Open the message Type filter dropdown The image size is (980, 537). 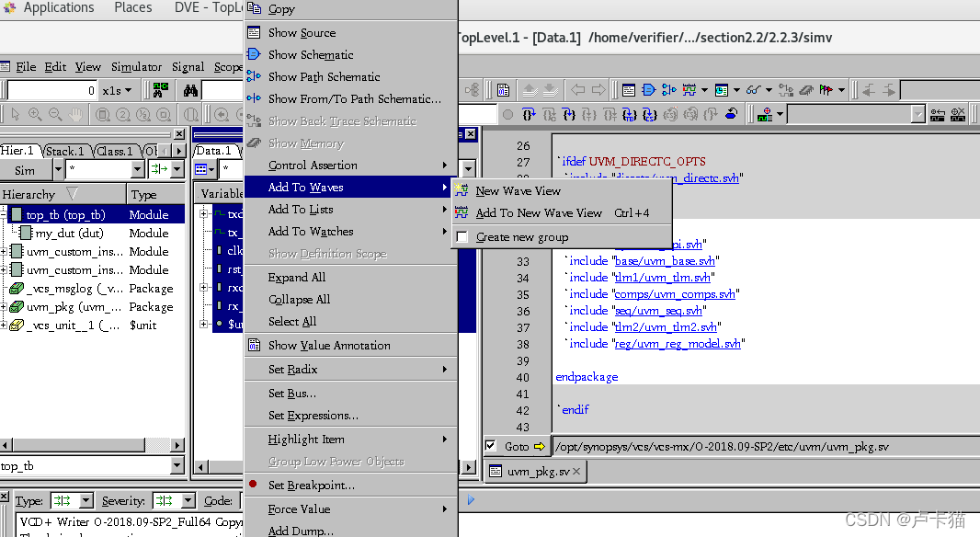point(86,501)
